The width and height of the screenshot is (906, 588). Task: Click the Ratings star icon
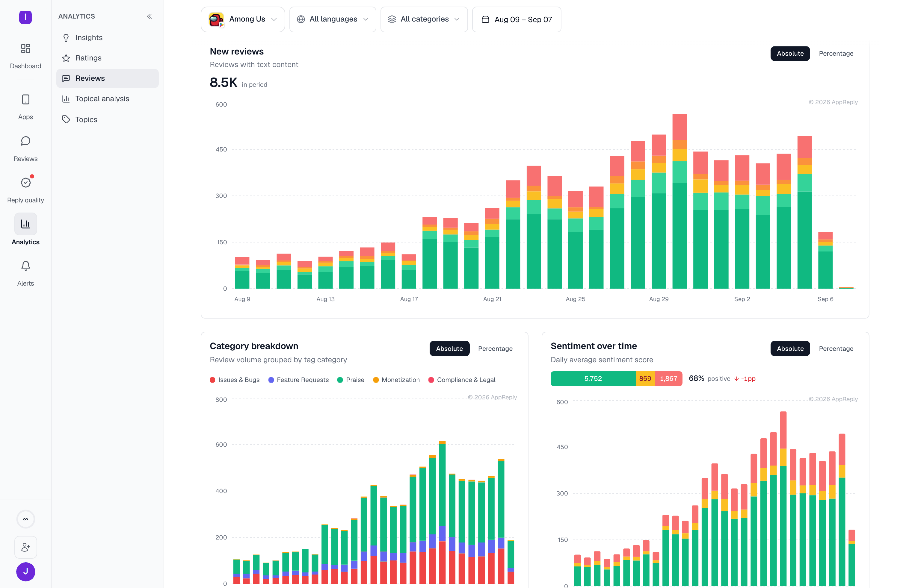[x=66, y=58]
